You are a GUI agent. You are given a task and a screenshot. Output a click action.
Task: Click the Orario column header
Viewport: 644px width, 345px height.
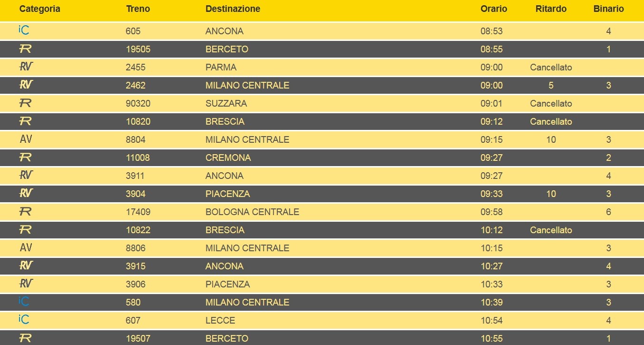click(x=494, y=9)
